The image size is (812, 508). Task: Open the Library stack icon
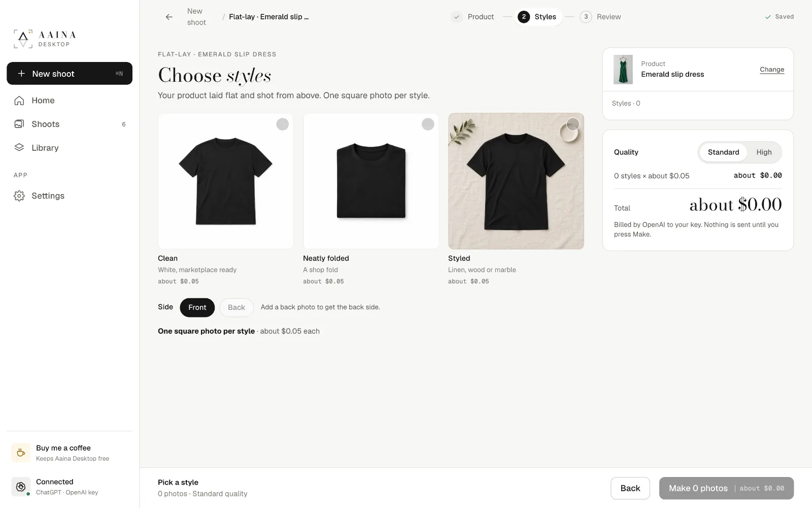point(19,148)
